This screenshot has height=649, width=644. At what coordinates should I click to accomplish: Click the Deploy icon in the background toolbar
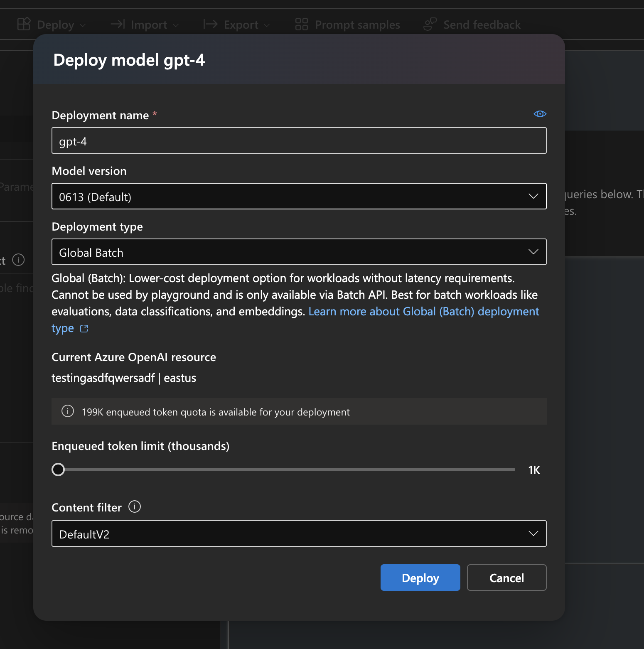pos(24,24)
